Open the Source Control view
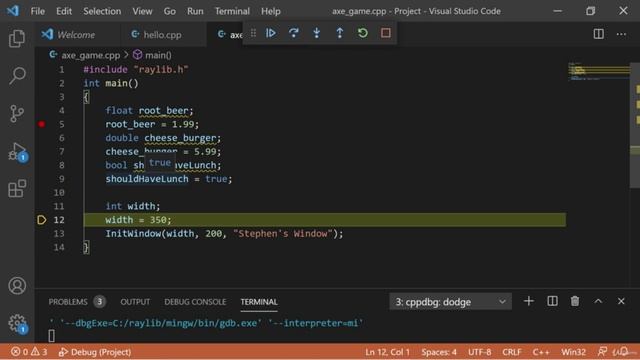The height and width of the screenshot is (360, 640). (x=17, y=113)
